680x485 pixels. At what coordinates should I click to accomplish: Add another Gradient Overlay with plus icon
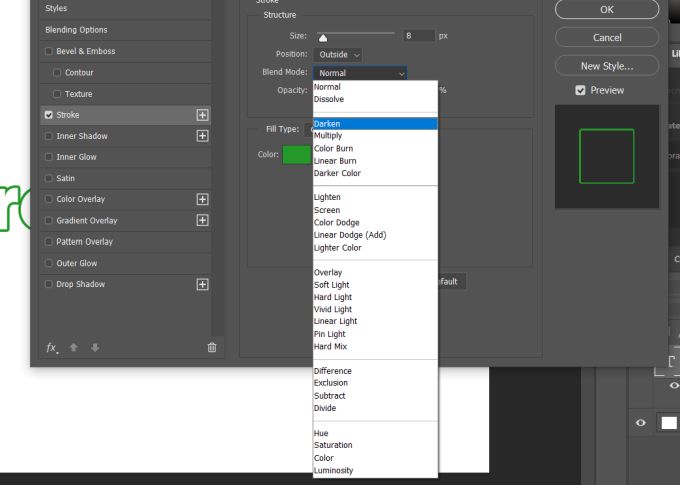[202, 220]
